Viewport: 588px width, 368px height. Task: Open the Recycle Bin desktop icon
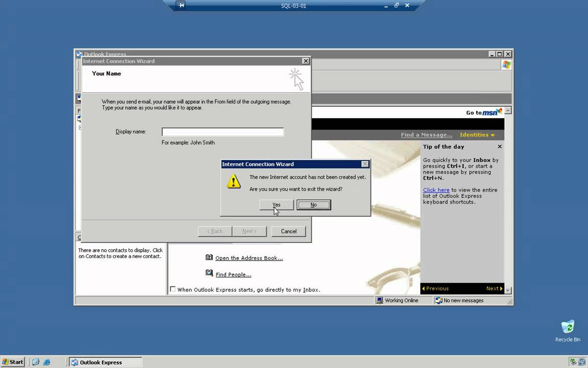coord(568,331)
